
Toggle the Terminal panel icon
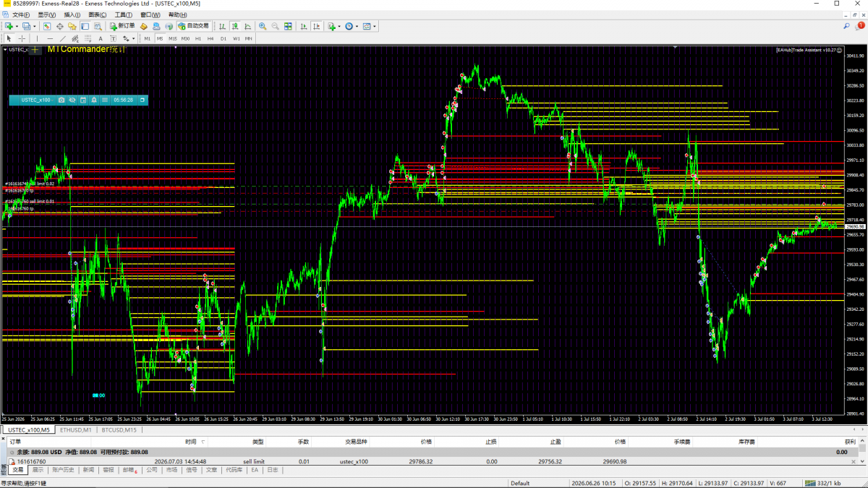[x=85, y=26]
